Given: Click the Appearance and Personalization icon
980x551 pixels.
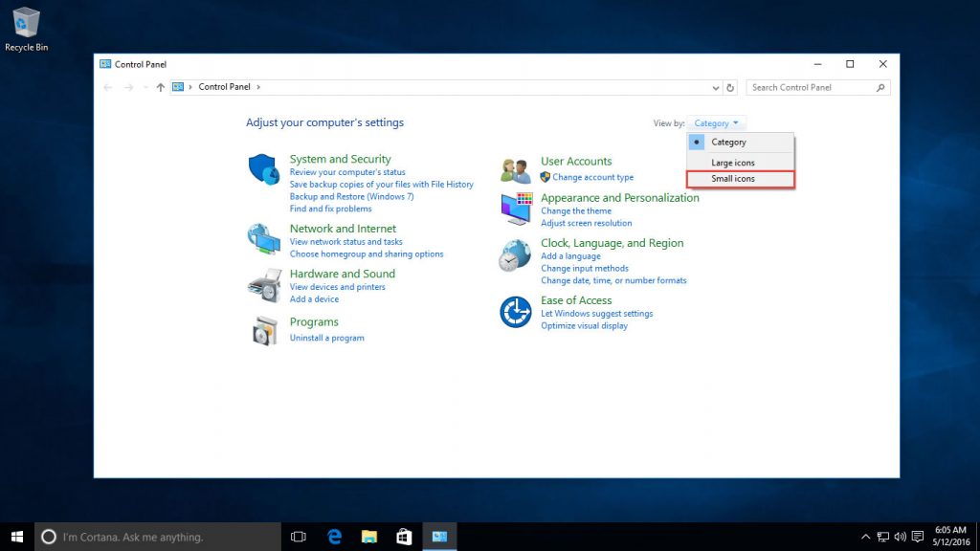Looking at the screenshot, I should tap(516, 207).
